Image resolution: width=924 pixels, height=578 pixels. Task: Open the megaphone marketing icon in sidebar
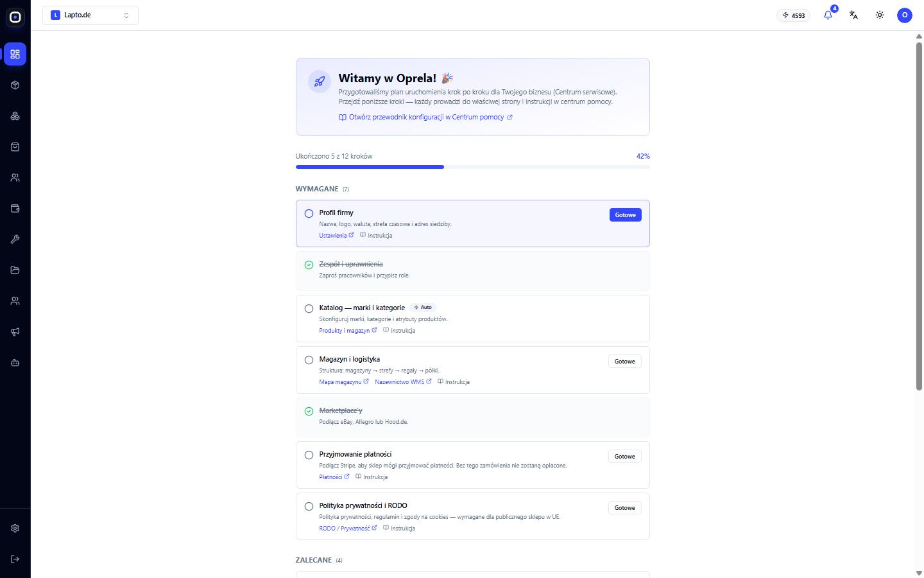click(x=15, y=332)
